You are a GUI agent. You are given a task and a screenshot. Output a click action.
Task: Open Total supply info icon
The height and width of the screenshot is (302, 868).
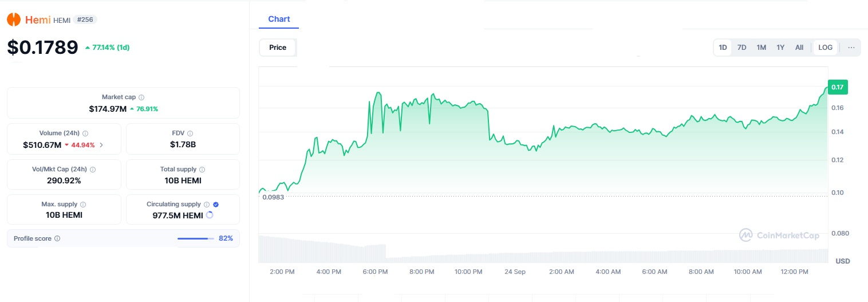click(202, 170)
